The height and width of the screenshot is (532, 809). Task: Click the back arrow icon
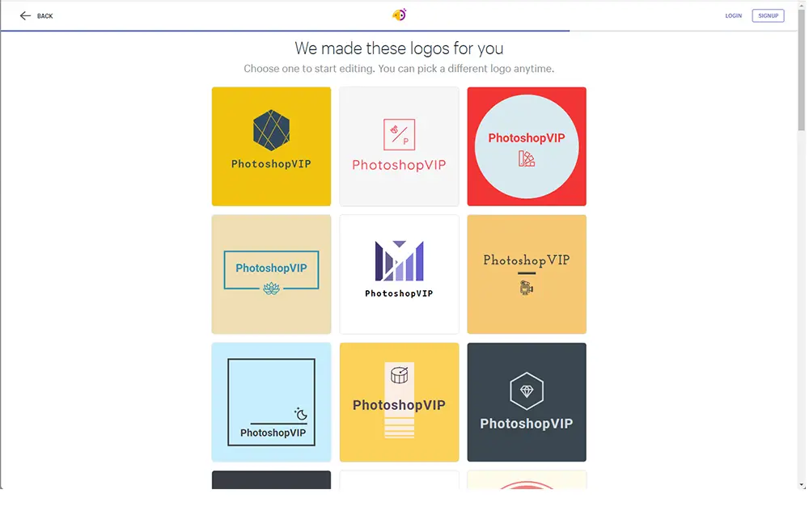(x=25, y=16)
